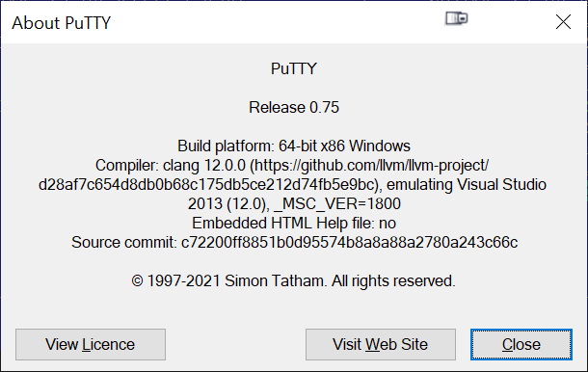The width and height of the screenshot is (588, 372).
Task: Click the github.com llvm-project URL text
Action: (x=369, y=166)
